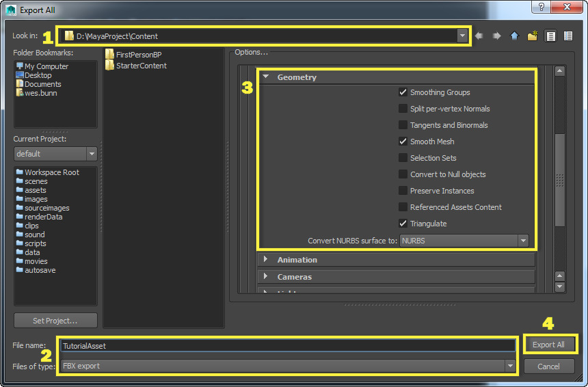Select scenes project folder
This screenshot has width=588, height=387.
click(32, 181)
